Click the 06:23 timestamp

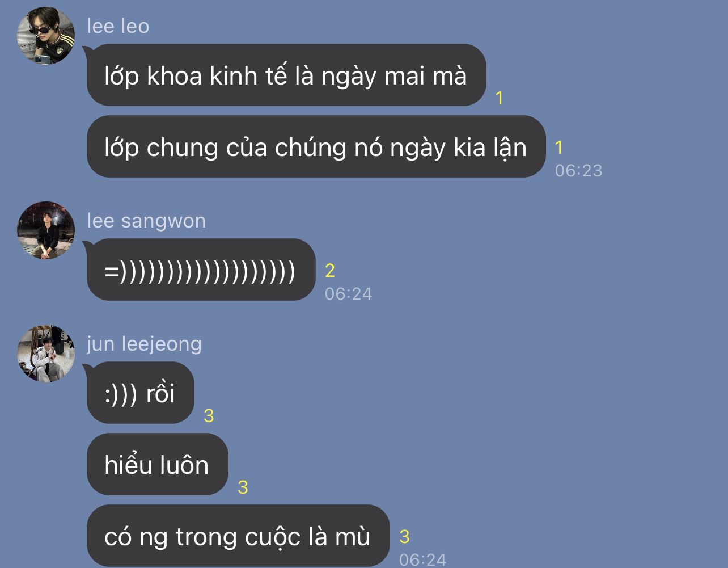(578, 170)
